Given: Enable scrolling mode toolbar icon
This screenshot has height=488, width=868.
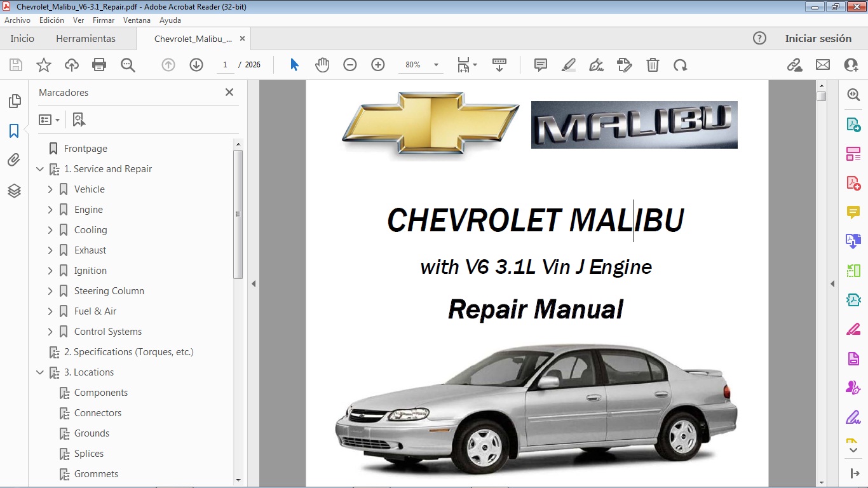Looking at the screenshot, I should click(x=499, y=65).
